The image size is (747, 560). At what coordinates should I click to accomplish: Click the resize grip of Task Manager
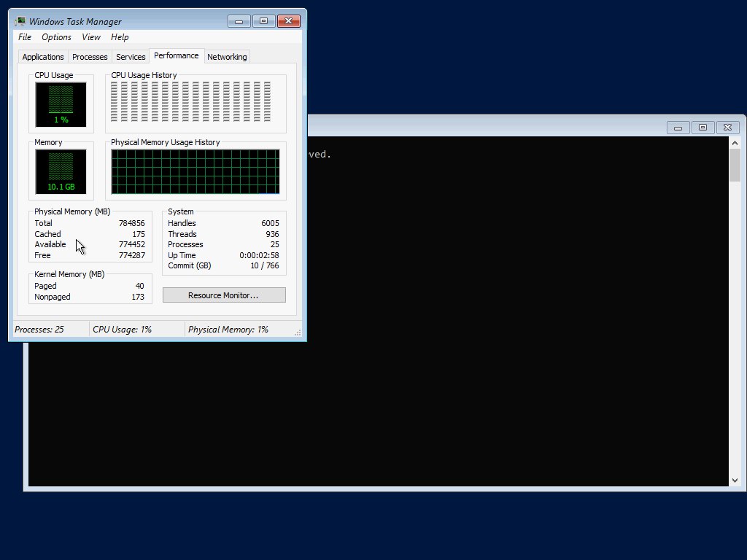tap(298, 332)
